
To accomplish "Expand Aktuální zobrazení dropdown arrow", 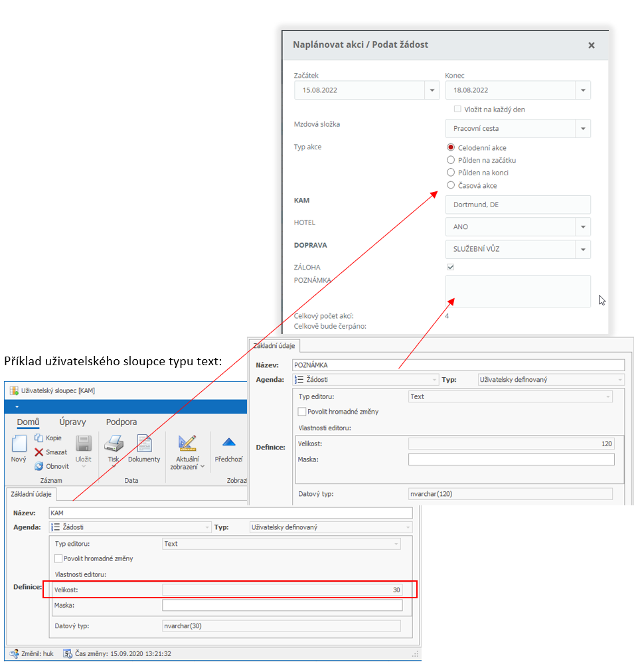I will click(x=202, y=467).
